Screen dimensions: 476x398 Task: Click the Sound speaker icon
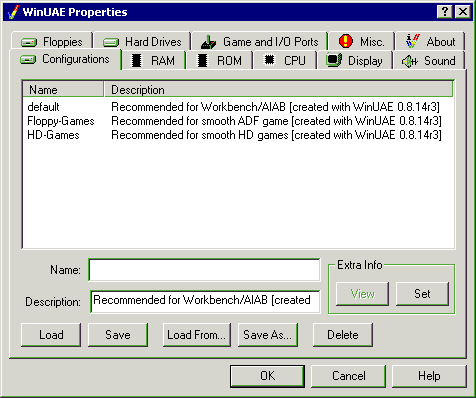pyautogui.click(x=410, y=61)
